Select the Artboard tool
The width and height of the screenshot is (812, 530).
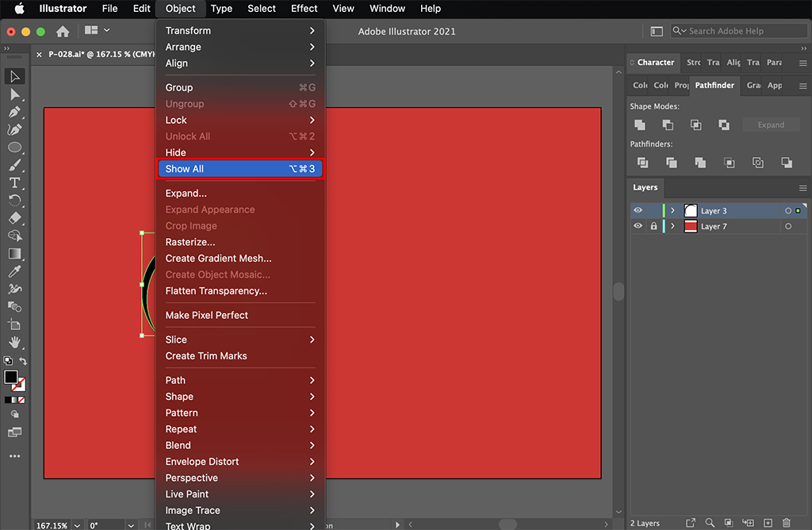coord(14,325)
